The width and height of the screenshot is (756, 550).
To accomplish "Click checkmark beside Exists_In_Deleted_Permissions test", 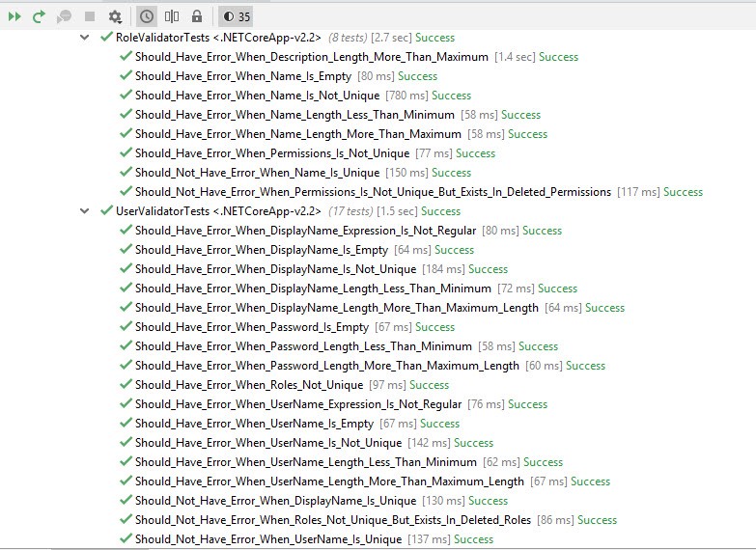I will (x=126, y=191).
